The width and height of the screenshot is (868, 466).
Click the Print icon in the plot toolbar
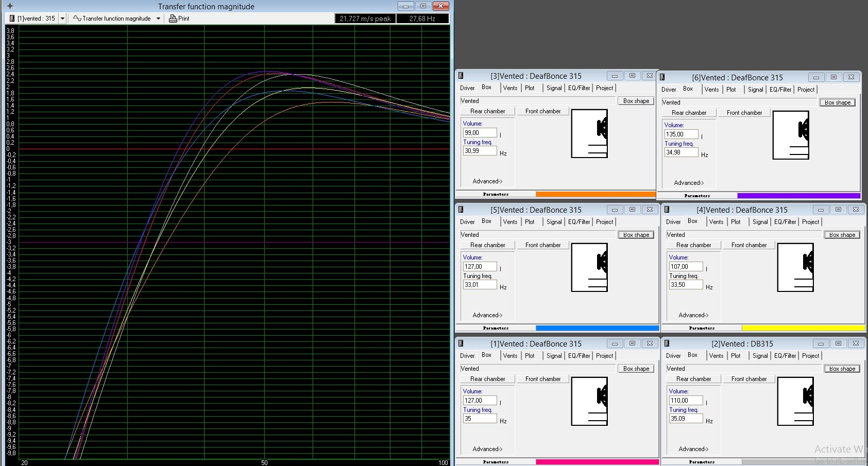tap(172, 18)
